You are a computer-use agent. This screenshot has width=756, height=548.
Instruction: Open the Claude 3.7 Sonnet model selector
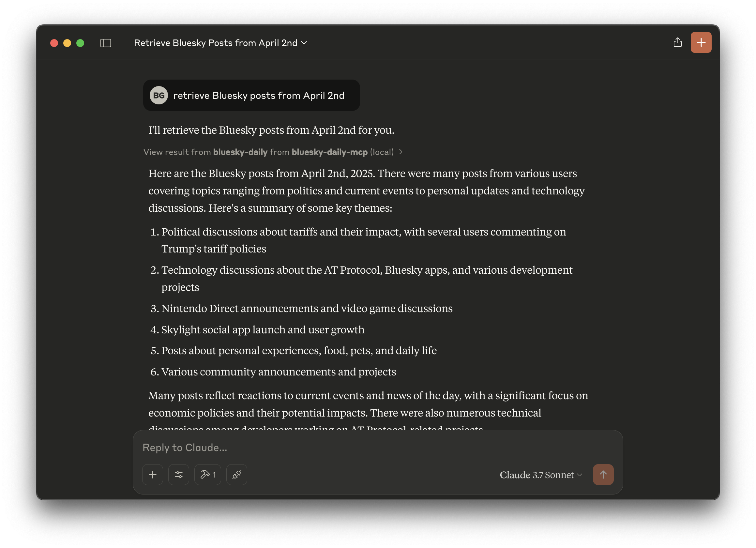(x=541, y=475)
